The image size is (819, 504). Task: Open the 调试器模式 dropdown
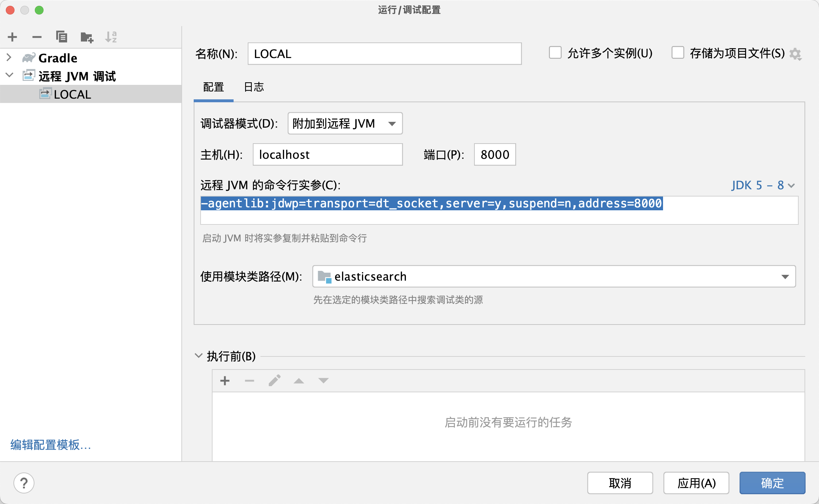(344, 123)
